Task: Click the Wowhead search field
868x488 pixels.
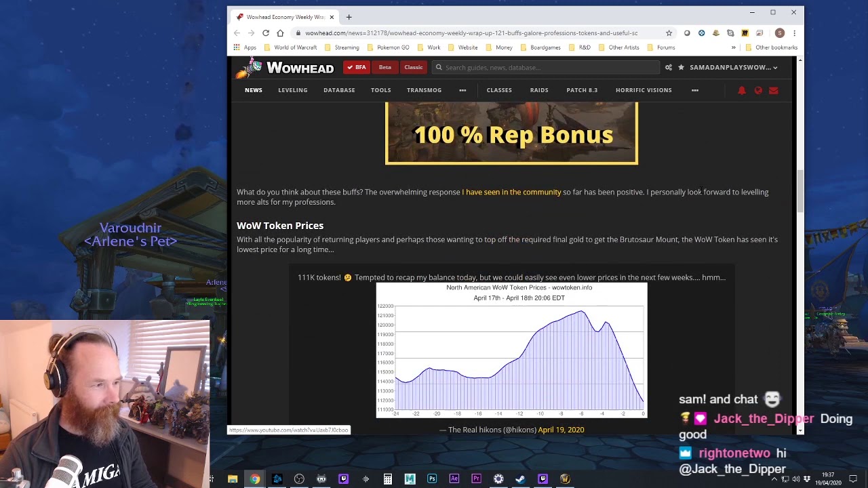Action: point(546,67)
